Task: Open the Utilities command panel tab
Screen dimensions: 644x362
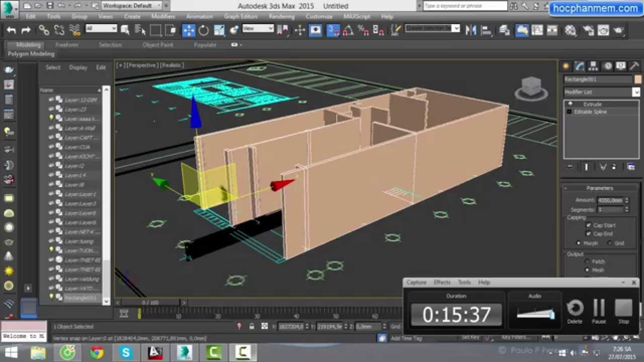Action: (634, 66)
